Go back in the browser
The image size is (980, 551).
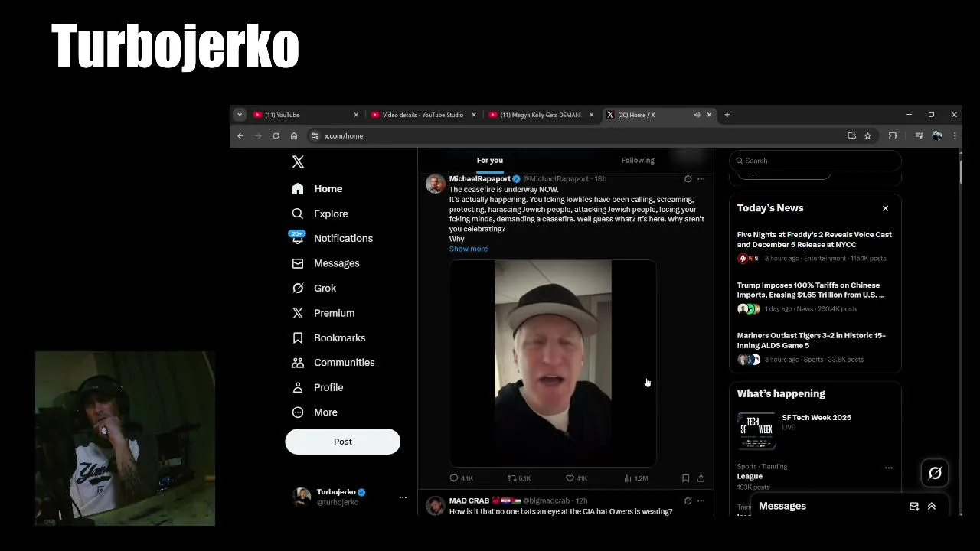pyautogui.click(x=240, y=136)
